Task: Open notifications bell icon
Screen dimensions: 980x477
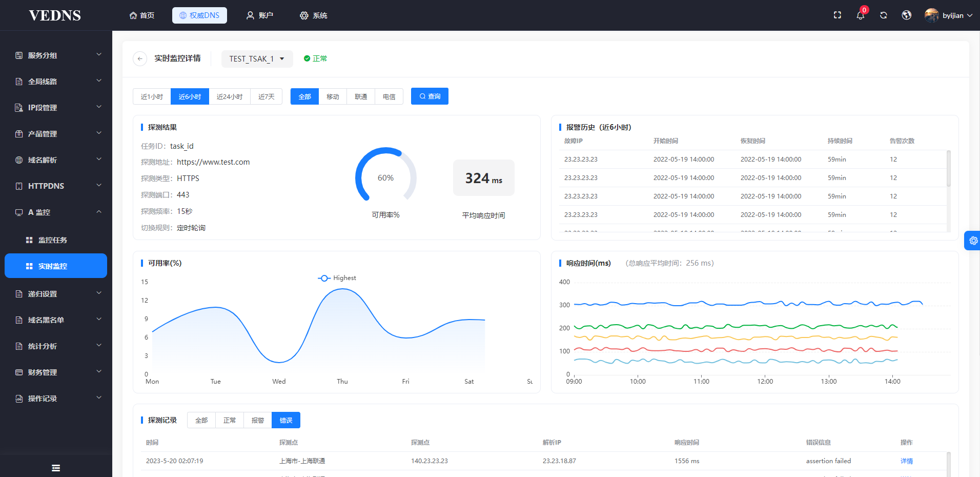Action: pos(861,15)
